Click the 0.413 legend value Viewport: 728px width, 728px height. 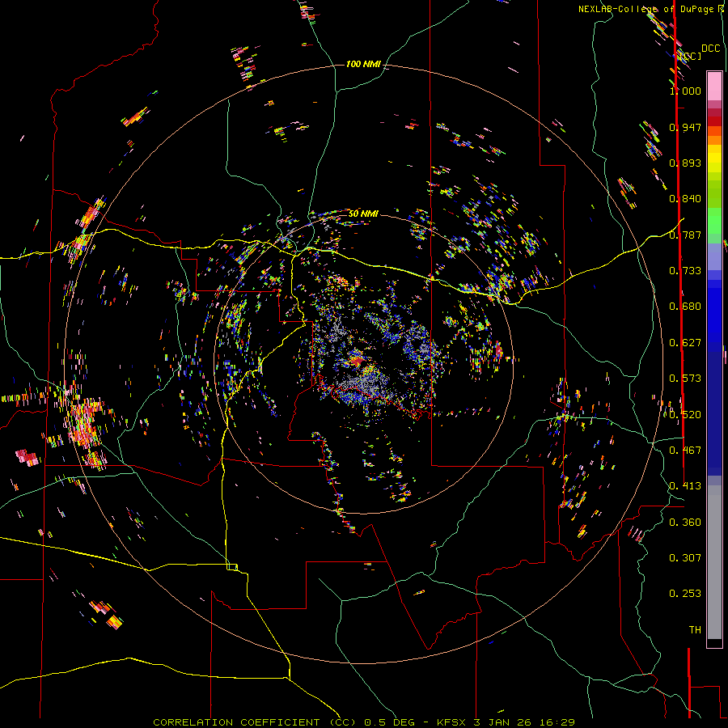[685, 486]
